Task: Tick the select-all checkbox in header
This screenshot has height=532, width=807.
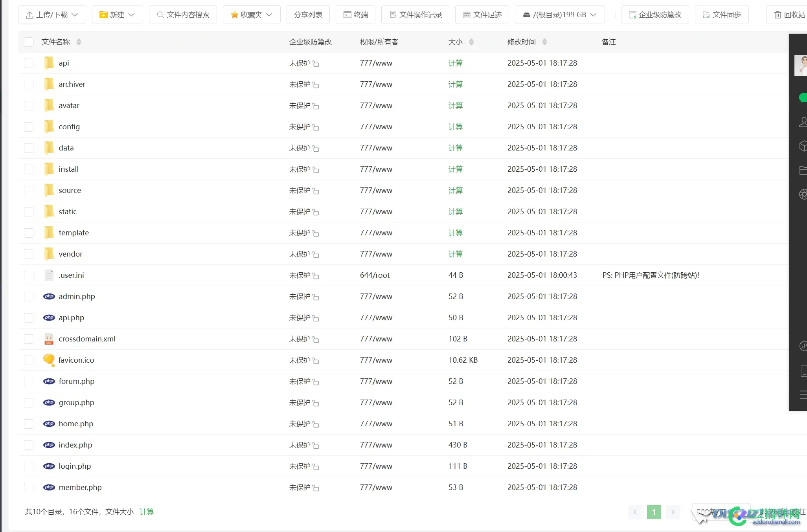Action: [x=29, y=42]
